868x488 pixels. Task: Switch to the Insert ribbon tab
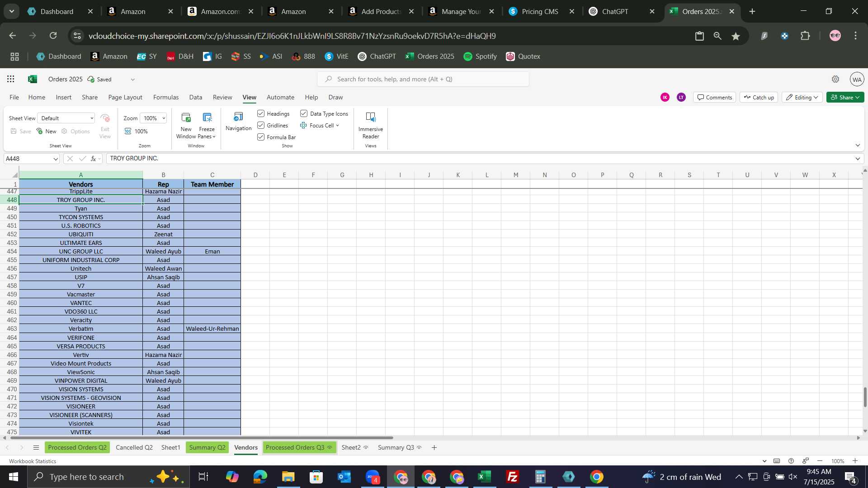64,97
